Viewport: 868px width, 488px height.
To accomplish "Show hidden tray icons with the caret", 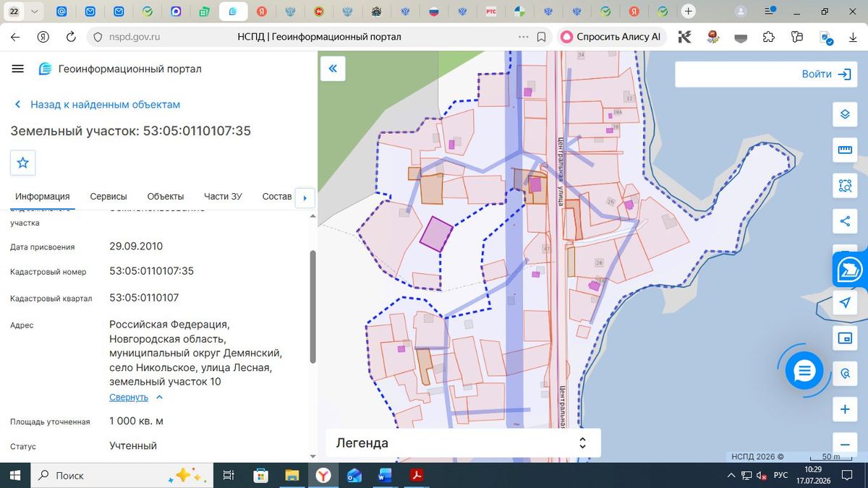I will coord(731,475).
